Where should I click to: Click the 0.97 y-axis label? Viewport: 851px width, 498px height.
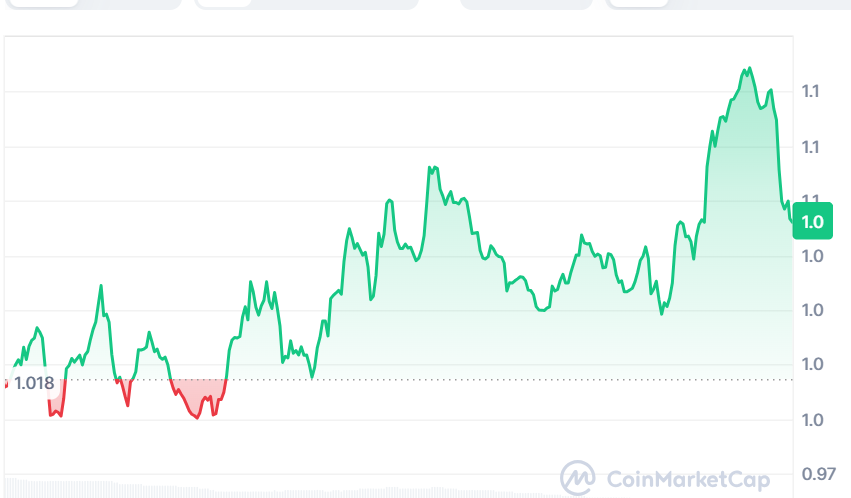(x=817, y=473)
